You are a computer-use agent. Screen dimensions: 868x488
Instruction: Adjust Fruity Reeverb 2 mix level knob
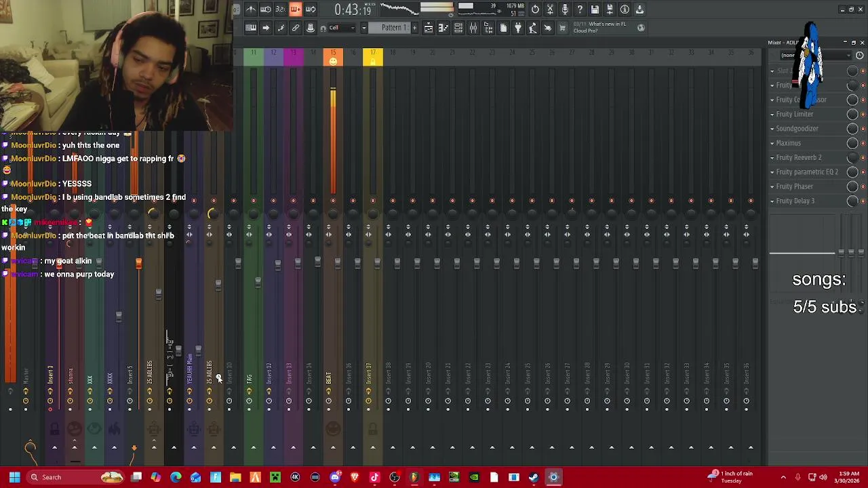tap(852, 157)
